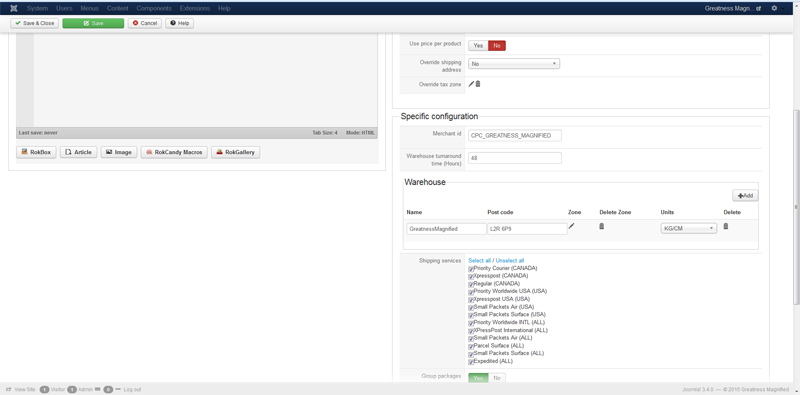Insert an Image via editor button
800x395 pixels.
[x=119, y=152]
